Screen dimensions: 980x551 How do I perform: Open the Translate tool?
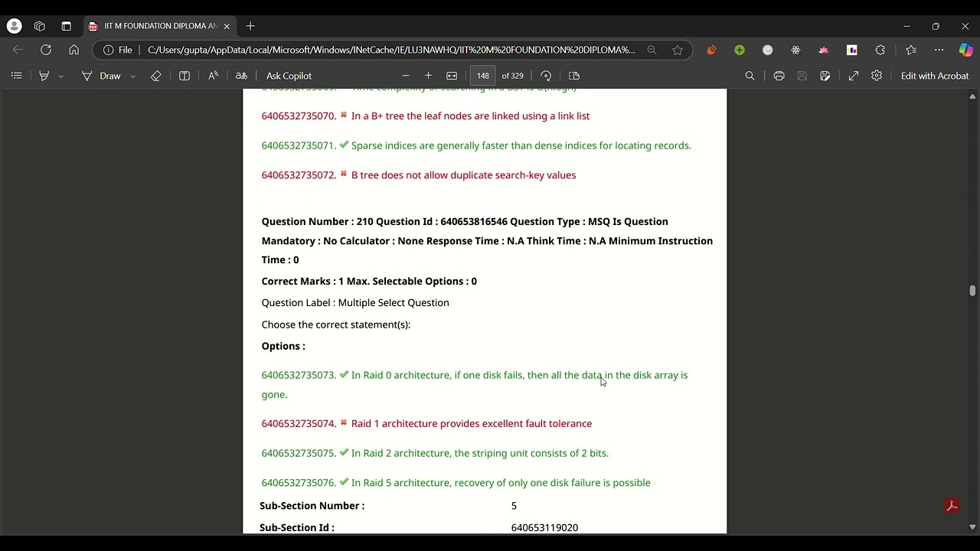pos(241,76)
